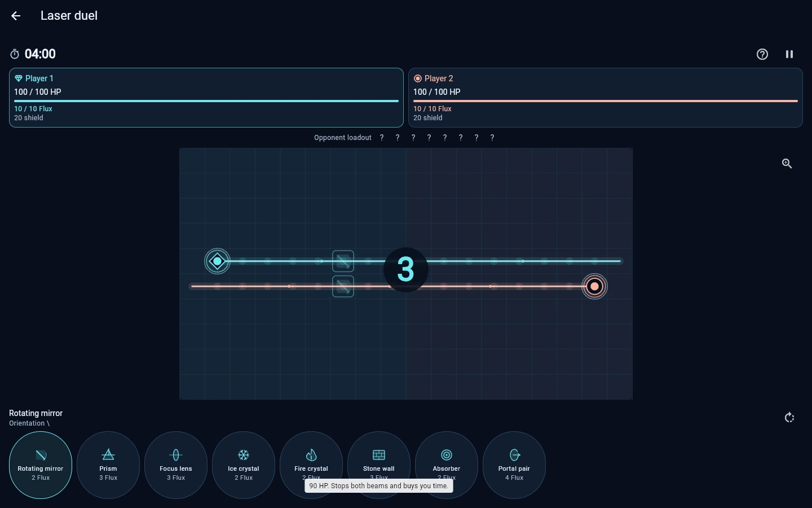
Task: Click the mirror on the blue beam
Action: pyautogui.click(x=343, y=261)
